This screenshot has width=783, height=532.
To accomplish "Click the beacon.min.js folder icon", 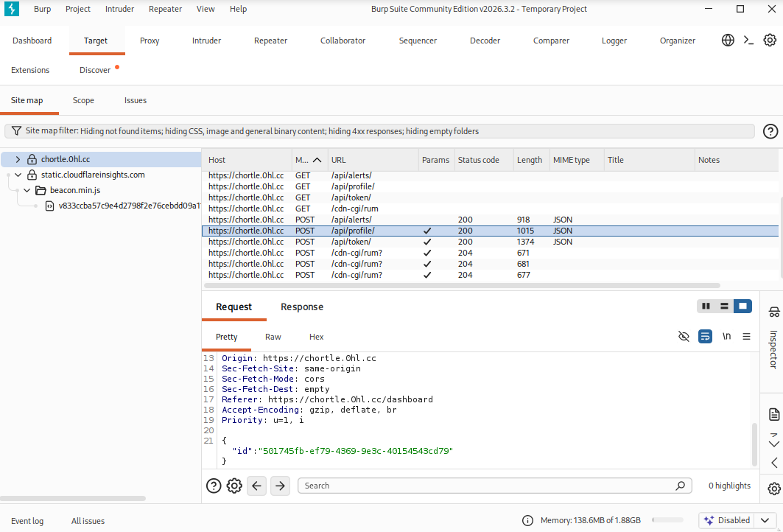I will (41, 190).
